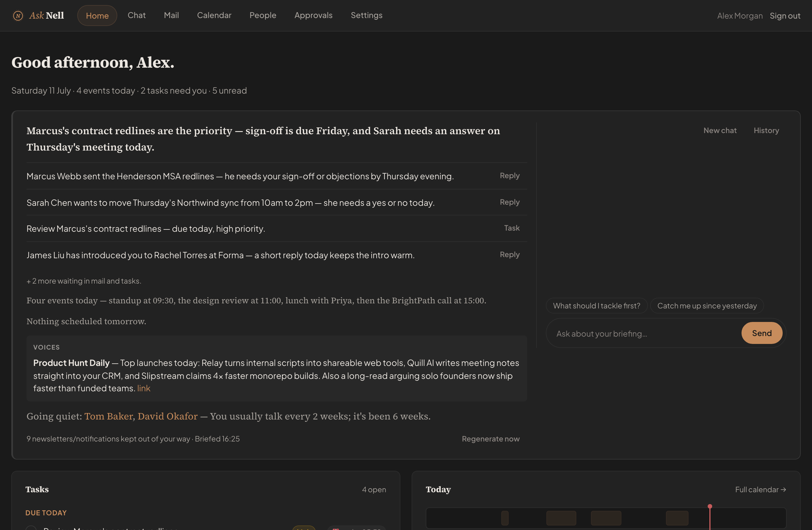The image size is (812, 530).
Task: Click Regenerate now
Action: (491, 439)
